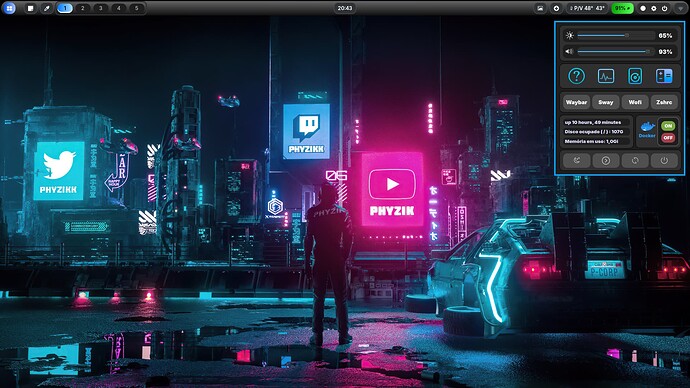This screenshot has height=388, width=690.
Task: Turn Docker ON with green button
Action: 668,126
